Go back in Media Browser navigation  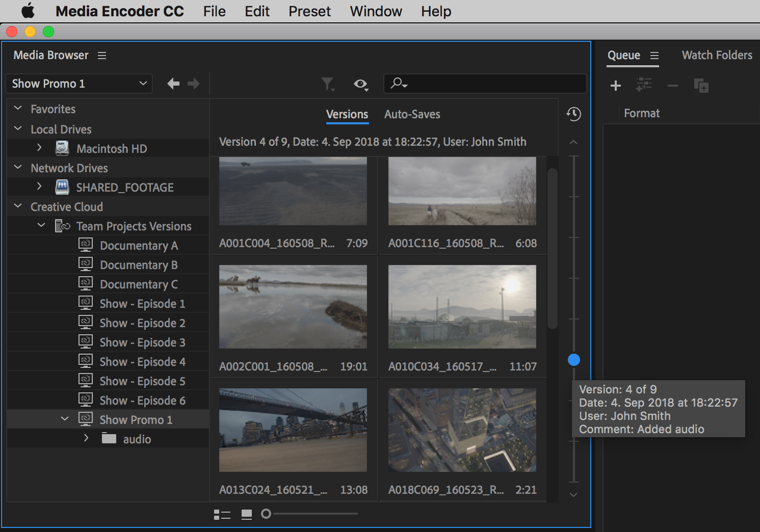tap(173, 84)
